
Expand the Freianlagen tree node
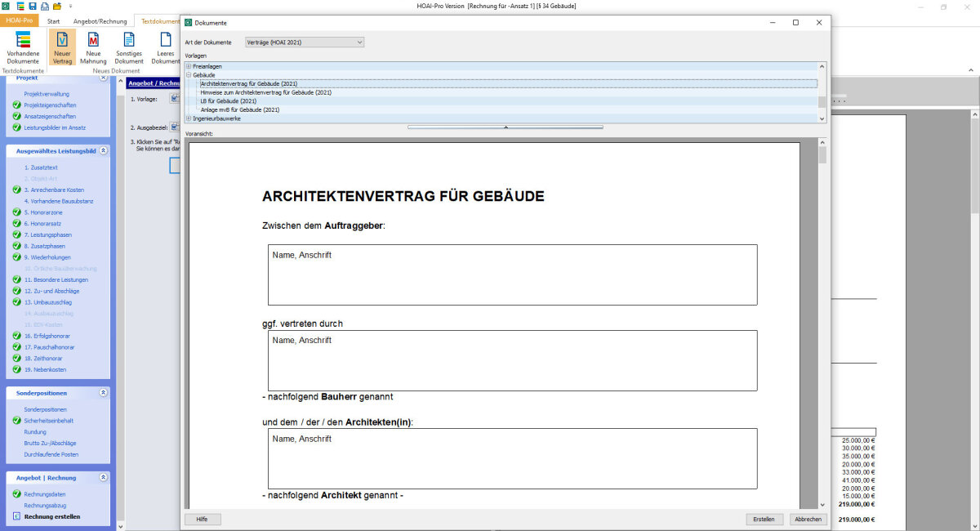click(x=189, y=66)
